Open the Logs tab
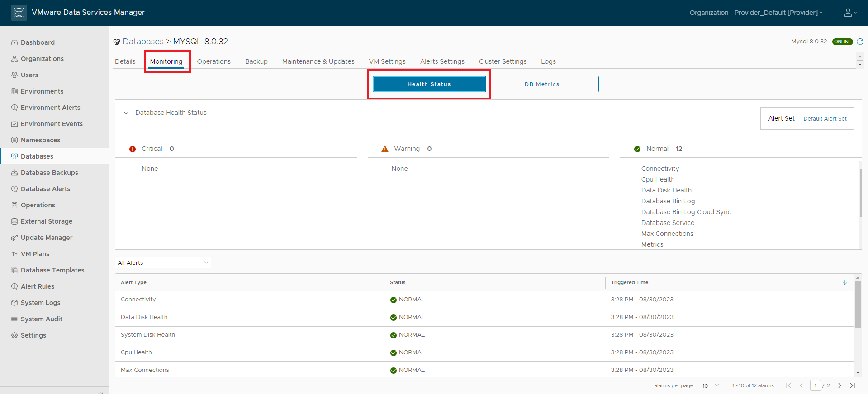 coord(549,61)
